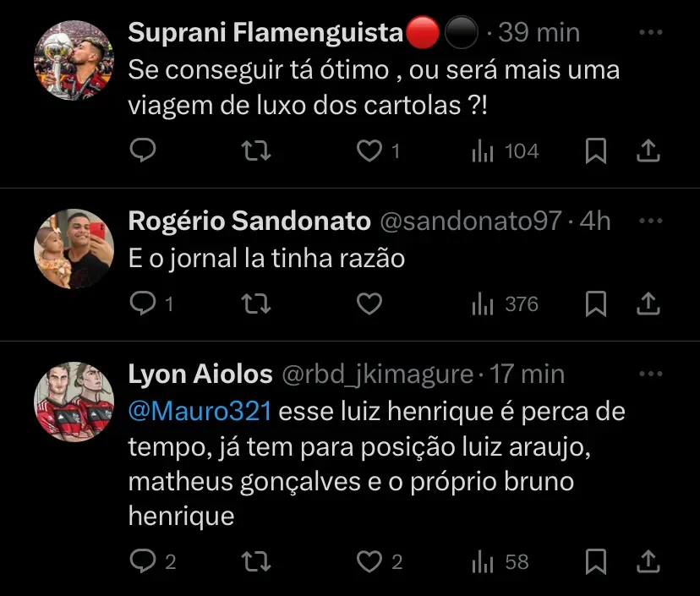Share Lyon Aiolos' tweet
The width and height of the screenshot is (700, 596).
tap(648, 561)
